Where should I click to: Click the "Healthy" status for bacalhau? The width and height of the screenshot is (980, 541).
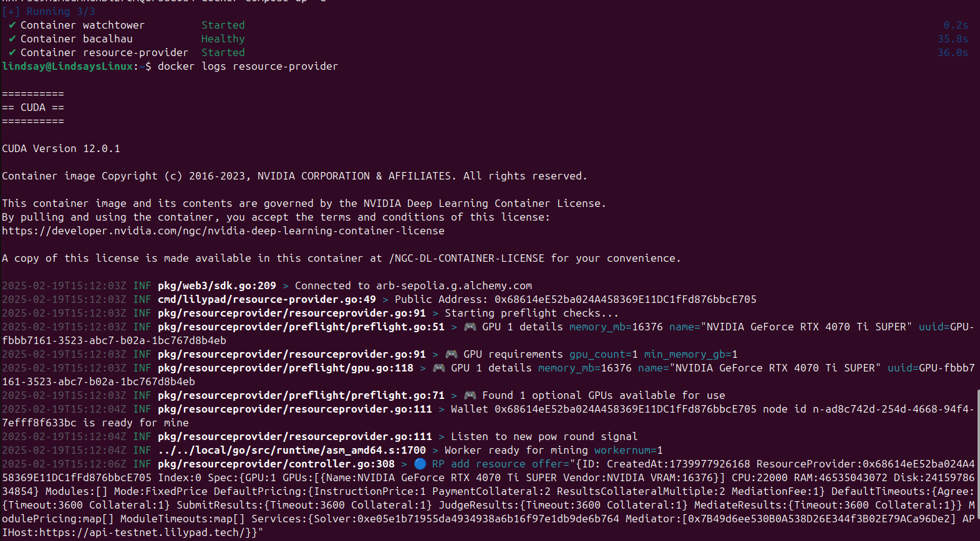pyautogui.click(x=223, y=39)
